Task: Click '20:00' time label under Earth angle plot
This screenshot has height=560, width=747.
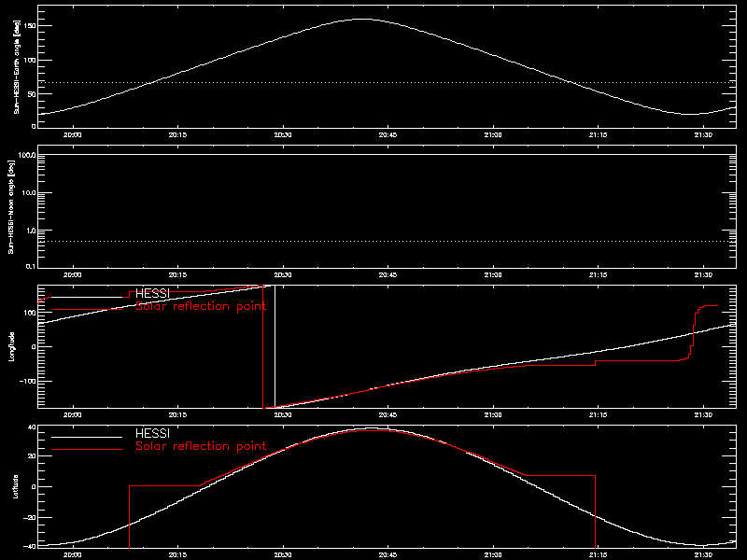Action: point(73,134)
